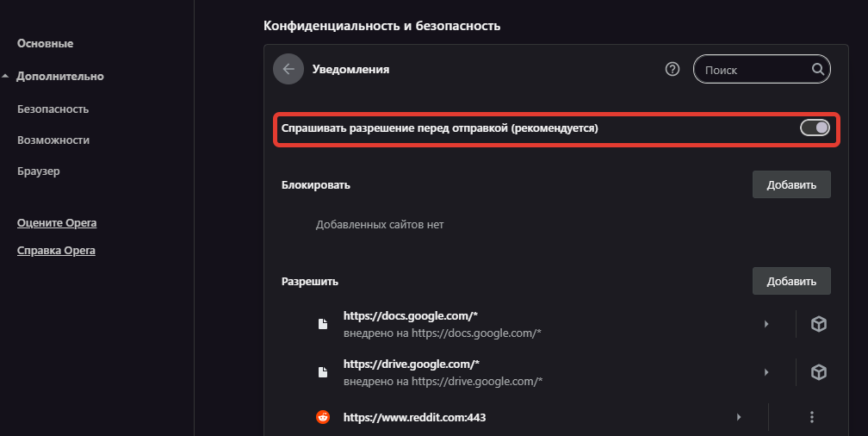Click extension cube icon for drive.google.com
Image resolution: width=868 pixels, height=436 pixels.
[x=819, y=372]
